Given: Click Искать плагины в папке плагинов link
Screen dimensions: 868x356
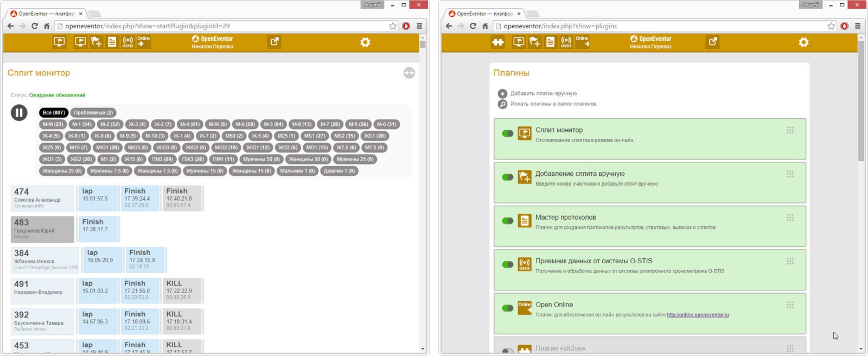Looking at the screenshot, I should 553,104.
